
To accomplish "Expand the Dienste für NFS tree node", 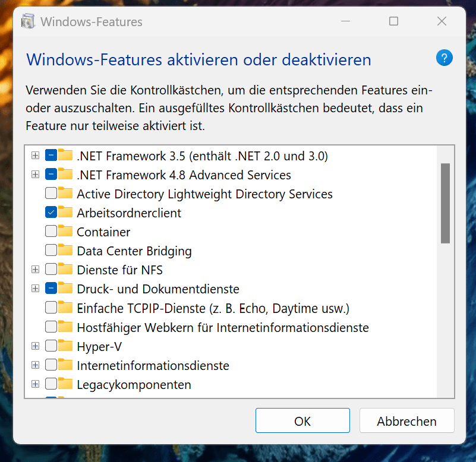I will (x=35, y=270).
